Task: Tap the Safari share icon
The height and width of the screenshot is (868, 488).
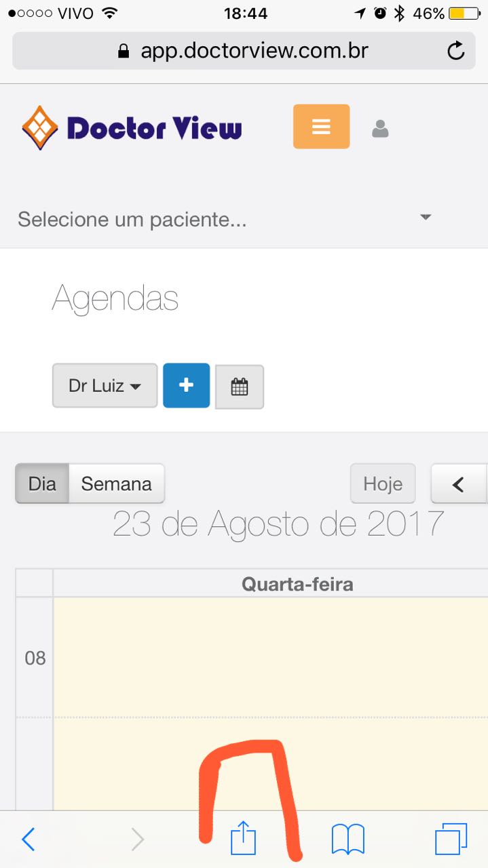Action: click(x=243, y=839)
